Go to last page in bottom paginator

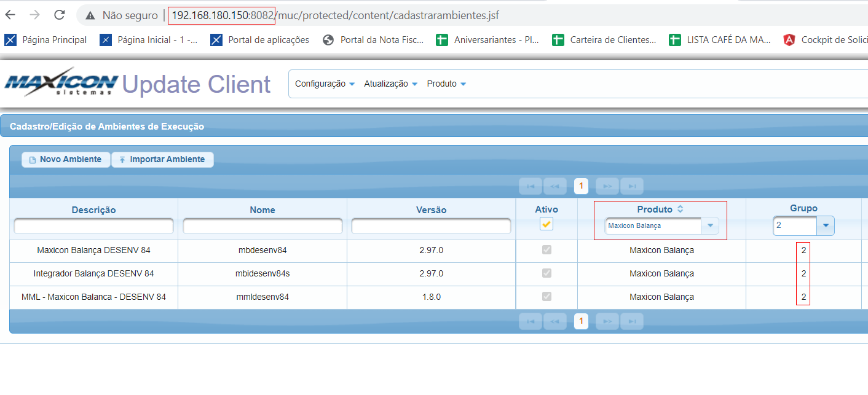(632, 321)
